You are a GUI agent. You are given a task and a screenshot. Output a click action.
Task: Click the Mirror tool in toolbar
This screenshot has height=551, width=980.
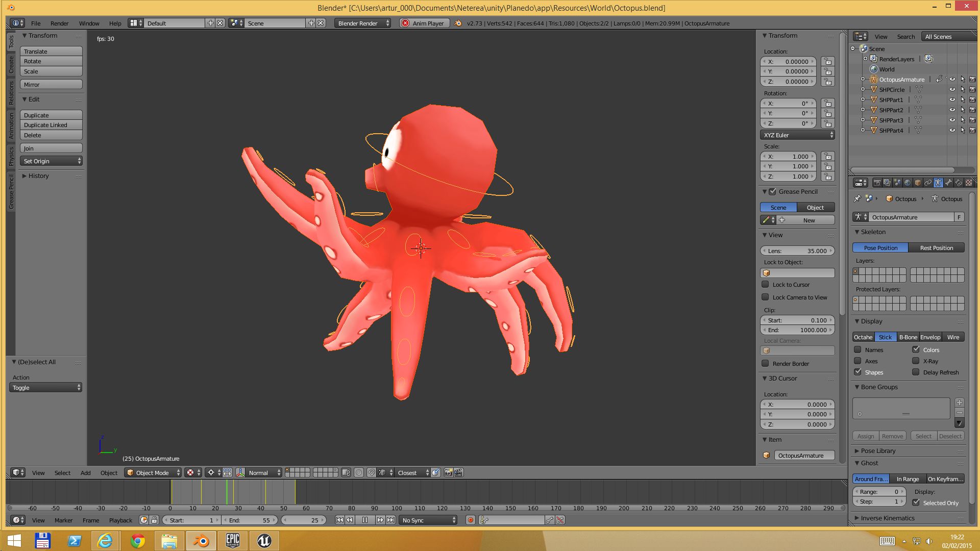(x=51, y=84)
